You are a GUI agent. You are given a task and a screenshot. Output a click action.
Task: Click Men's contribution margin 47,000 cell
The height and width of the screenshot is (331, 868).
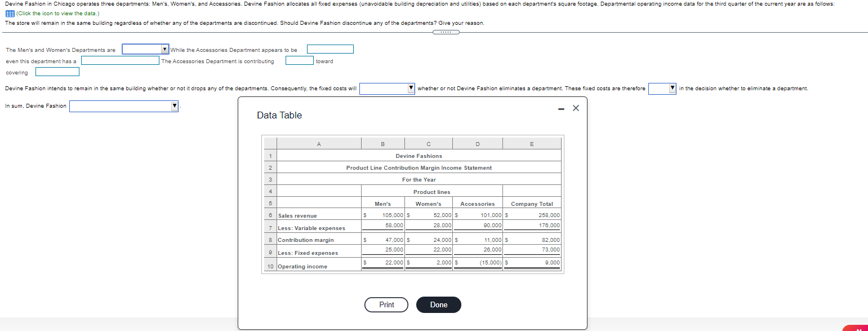(x=382, y=240)
